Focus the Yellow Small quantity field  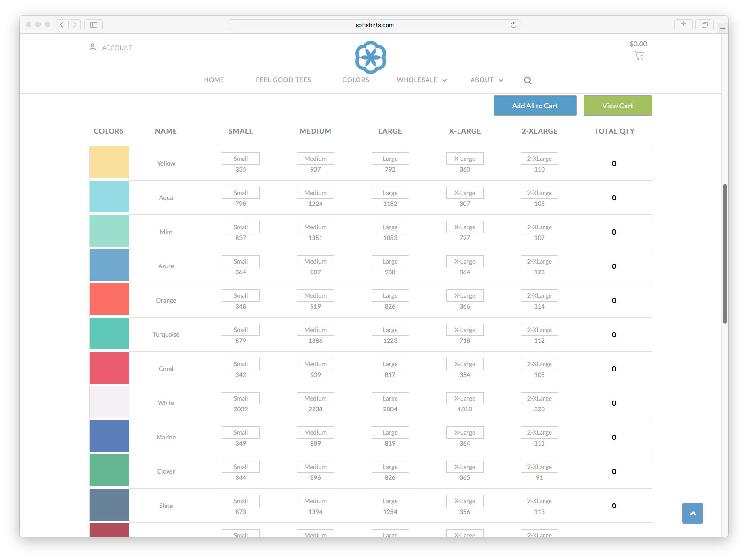tap(240, 159)
